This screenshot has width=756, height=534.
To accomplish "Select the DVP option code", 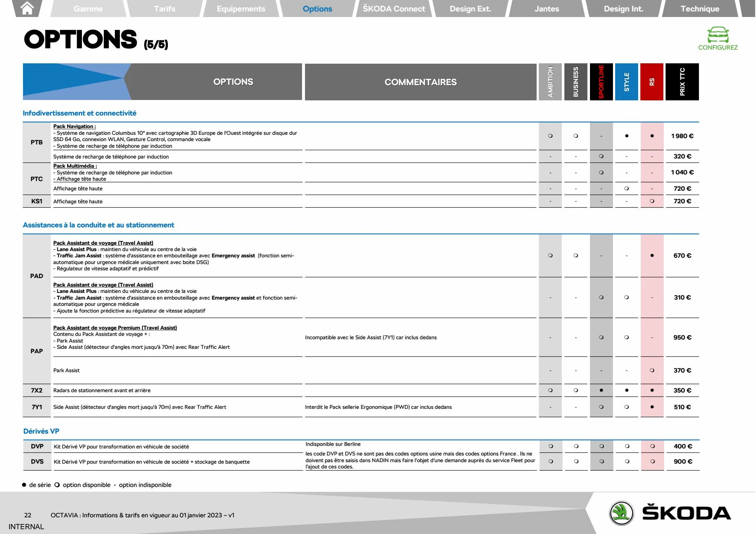I will [x=37, y=446].
